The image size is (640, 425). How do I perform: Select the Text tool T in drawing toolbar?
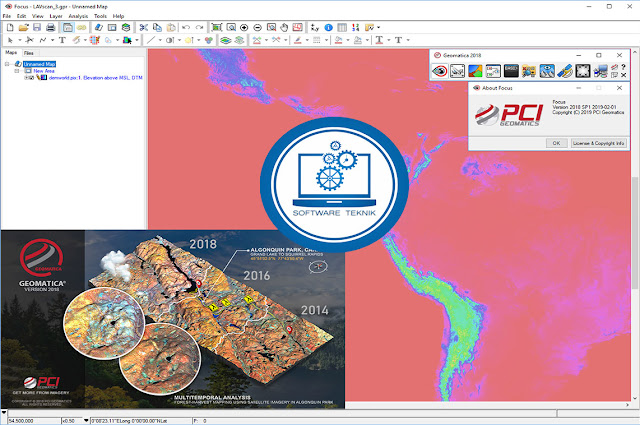tap(62, 40)
